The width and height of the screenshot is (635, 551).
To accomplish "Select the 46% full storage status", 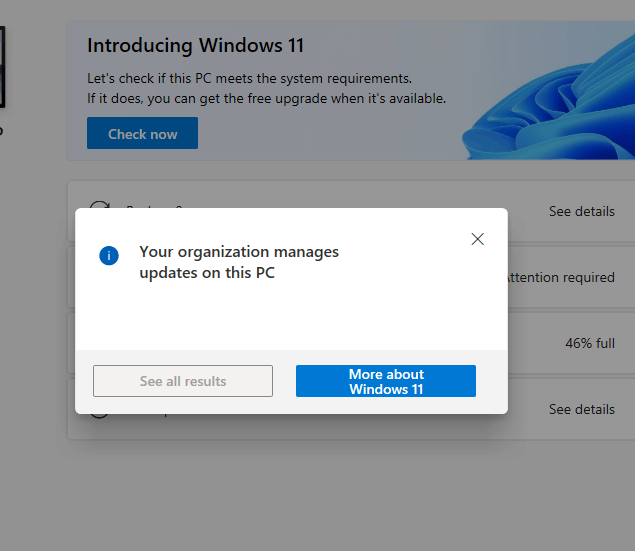I will coord(589,343).
